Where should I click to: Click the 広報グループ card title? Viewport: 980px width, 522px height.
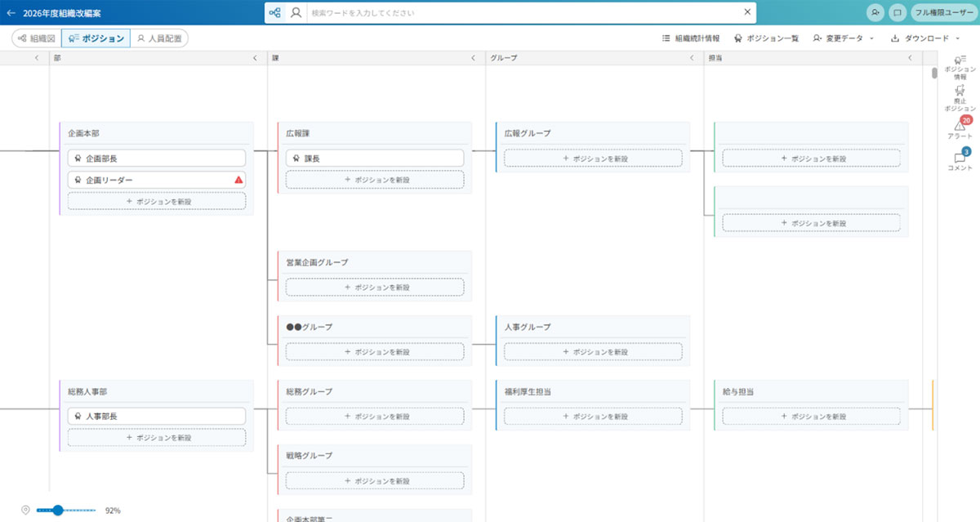pos(528,133)
